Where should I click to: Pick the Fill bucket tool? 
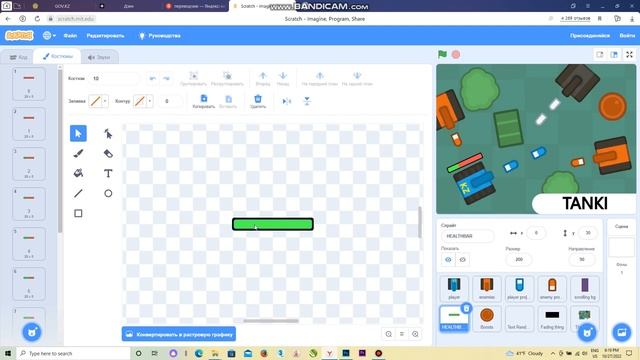tap(78, 173)
